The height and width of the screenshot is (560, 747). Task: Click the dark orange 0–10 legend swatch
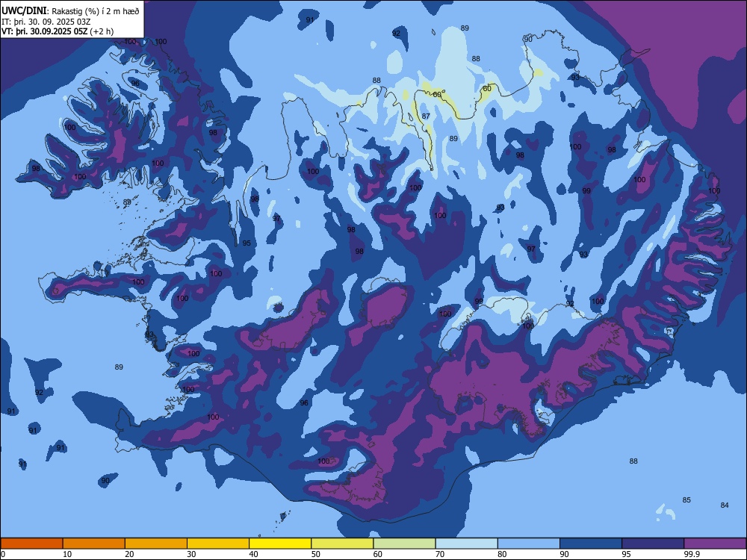31,544
